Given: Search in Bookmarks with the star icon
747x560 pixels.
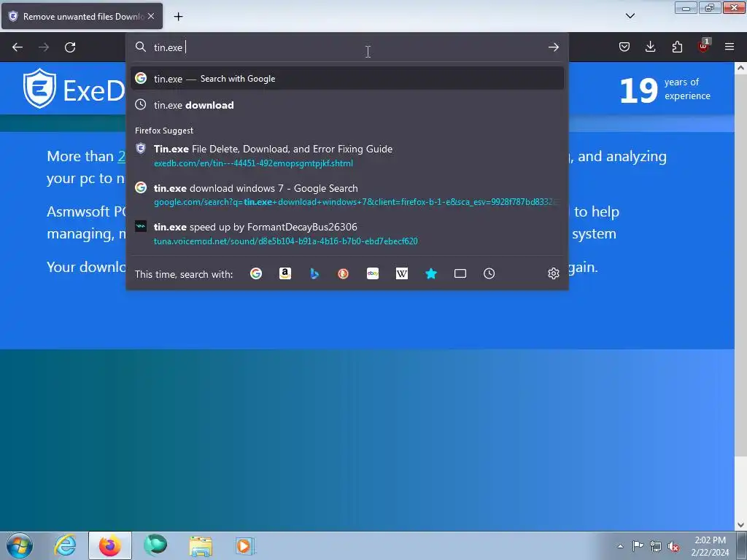Looking at the screenshot, I should [x=430, y=273].
